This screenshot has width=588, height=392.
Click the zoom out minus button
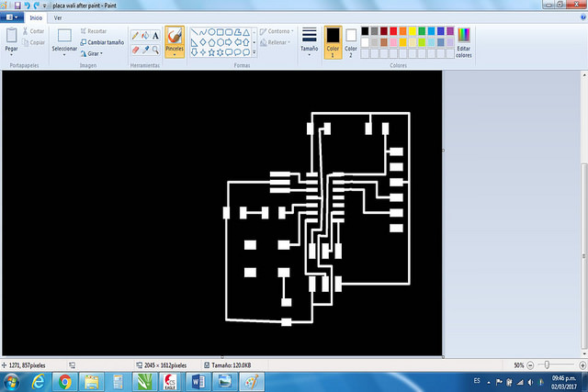pos(530,365)
